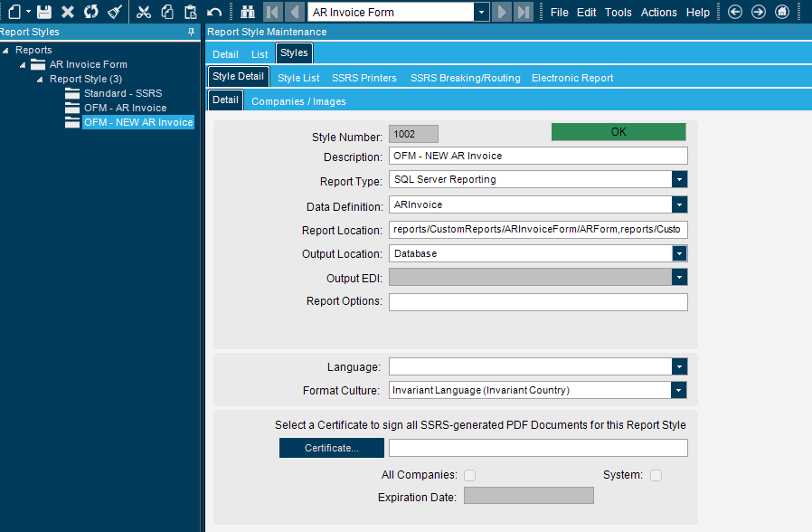Click the Back navigation arrow icon

coord(735,12)
